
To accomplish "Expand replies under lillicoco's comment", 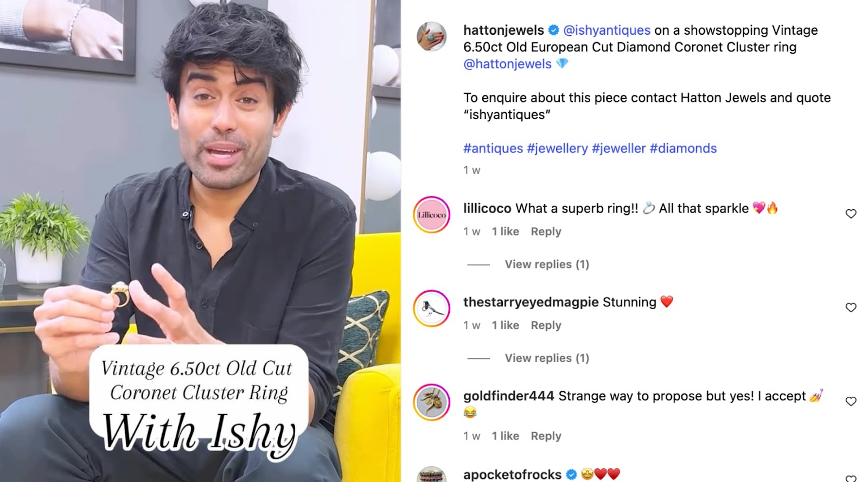I will [x=547, y=264].
